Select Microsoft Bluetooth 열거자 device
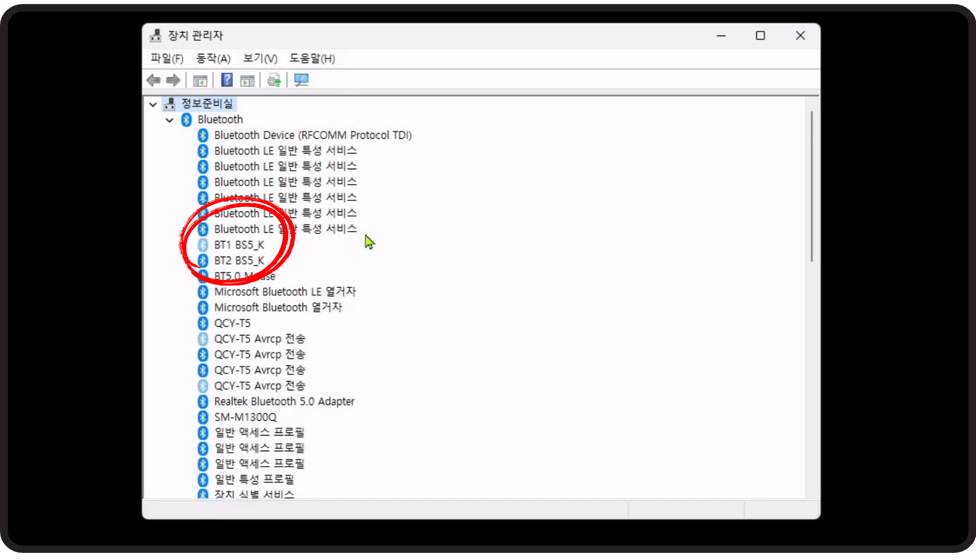The image size is (976, 560). pos(278,307)
